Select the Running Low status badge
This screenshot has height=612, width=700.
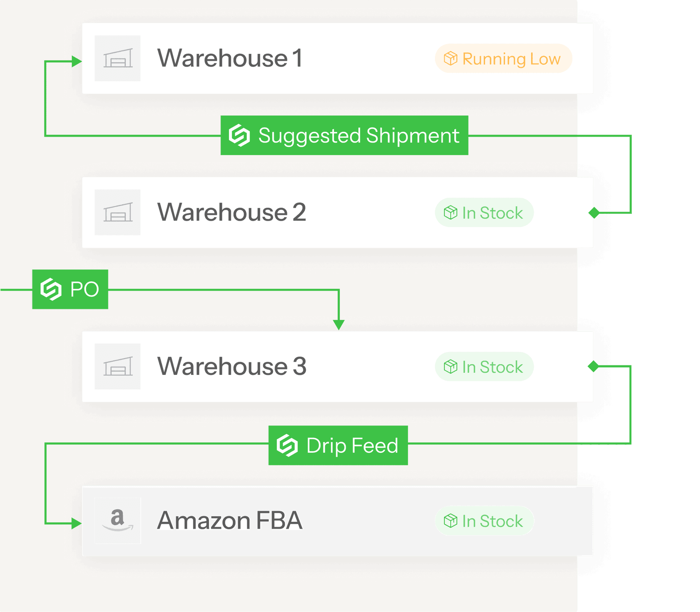coord(503,58)
